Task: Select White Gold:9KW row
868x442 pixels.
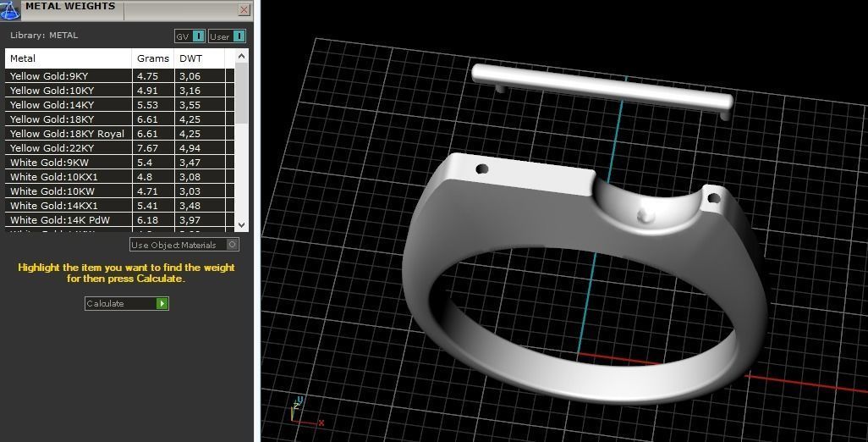Action: (x=119, y=163)
